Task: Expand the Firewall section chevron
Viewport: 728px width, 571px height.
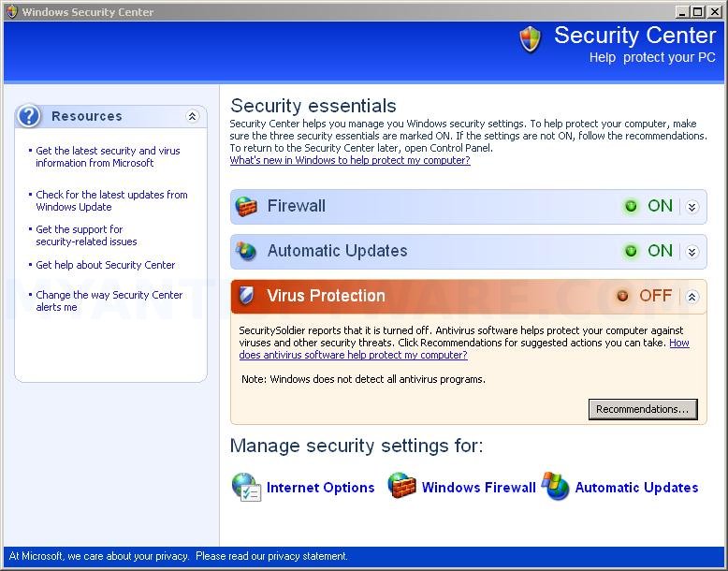Action: pyautogui.click(x=692, y=207)
